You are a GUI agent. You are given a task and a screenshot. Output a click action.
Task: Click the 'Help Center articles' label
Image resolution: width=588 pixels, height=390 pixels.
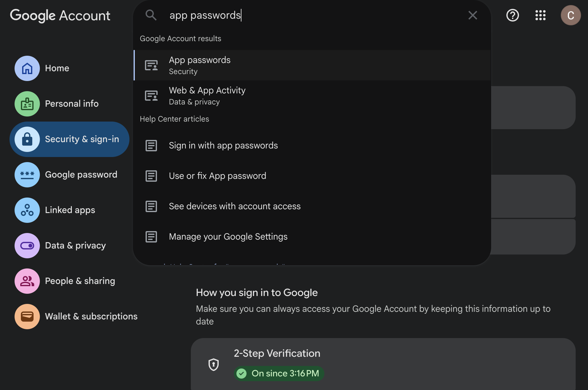[174, 119]
